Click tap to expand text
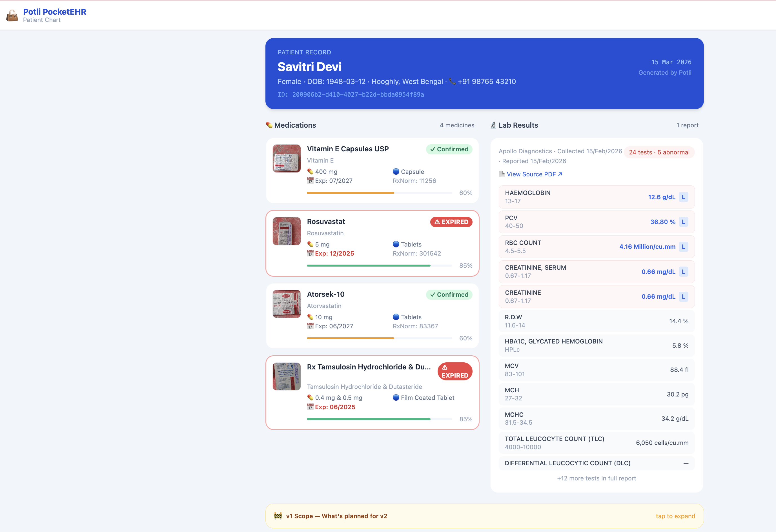 [675, 516]
